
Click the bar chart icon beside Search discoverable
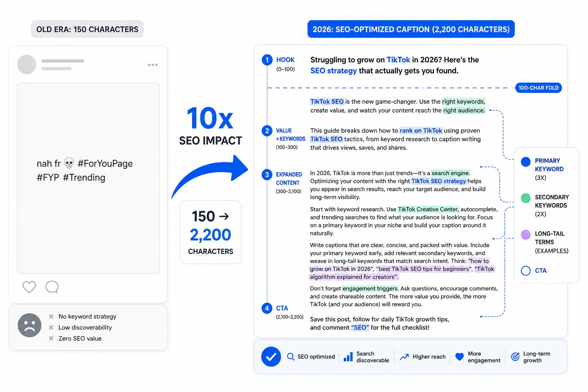pos(348,357)
